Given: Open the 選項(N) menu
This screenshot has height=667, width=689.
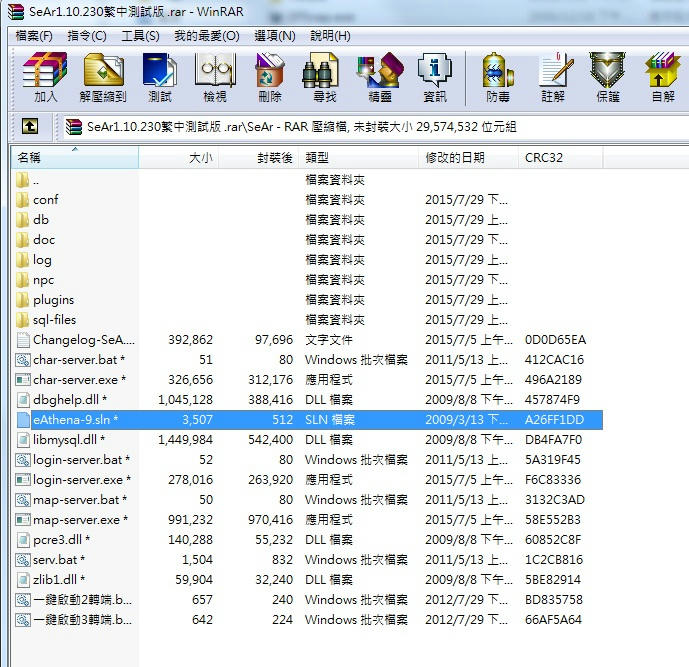Looking at the screenshot, I should [x=275, y=36].
